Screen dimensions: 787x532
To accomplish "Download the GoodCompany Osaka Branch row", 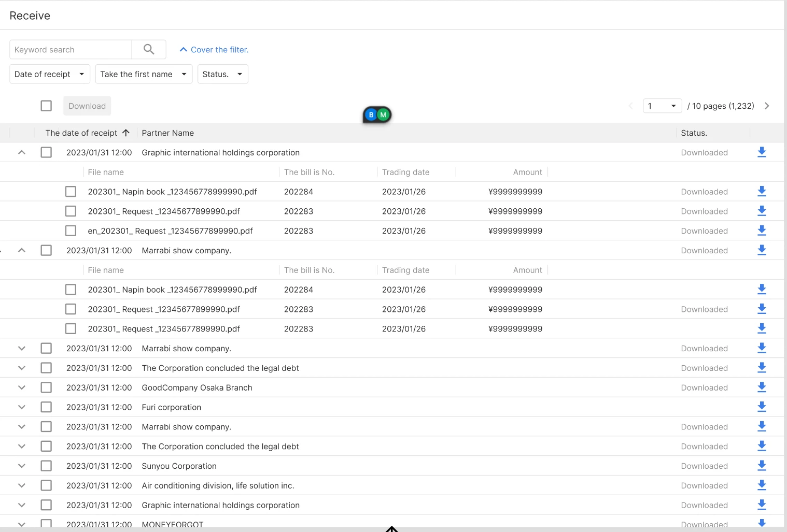I will (x=762, y=387).
